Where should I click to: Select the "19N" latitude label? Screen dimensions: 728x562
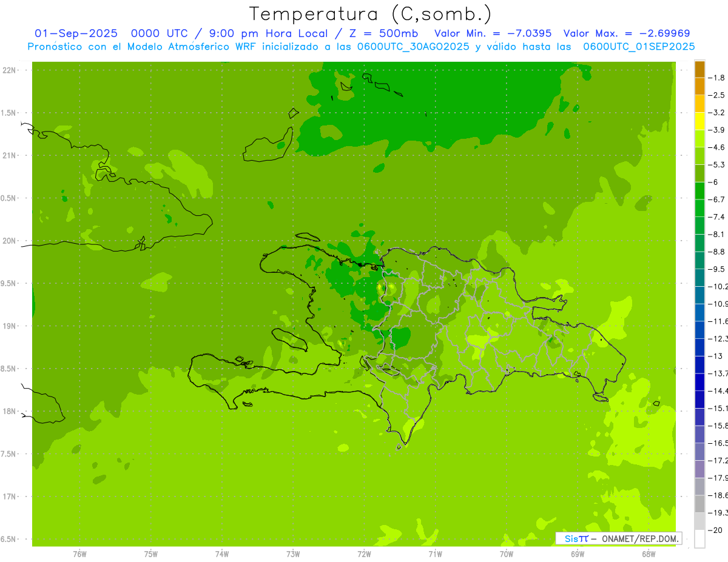10,326
